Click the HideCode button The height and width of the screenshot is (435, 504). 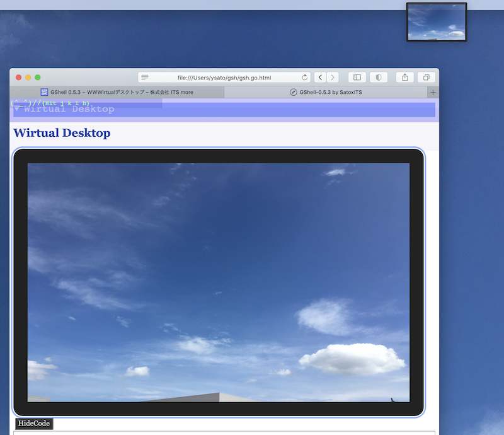pyautogui.click(x=34, y=424)
